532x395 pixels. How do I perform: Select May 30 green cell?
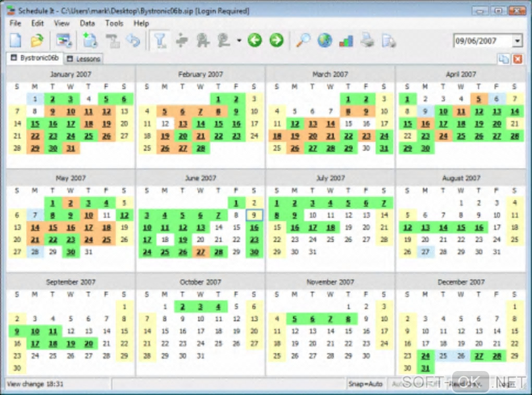[70, 252]
